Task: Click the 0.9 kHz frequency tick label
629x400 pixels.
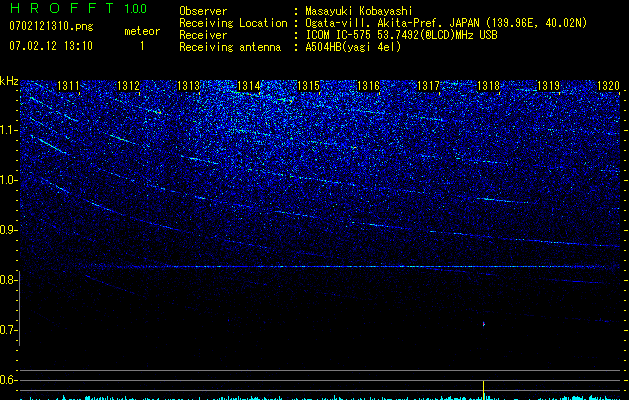Action: 9,230
